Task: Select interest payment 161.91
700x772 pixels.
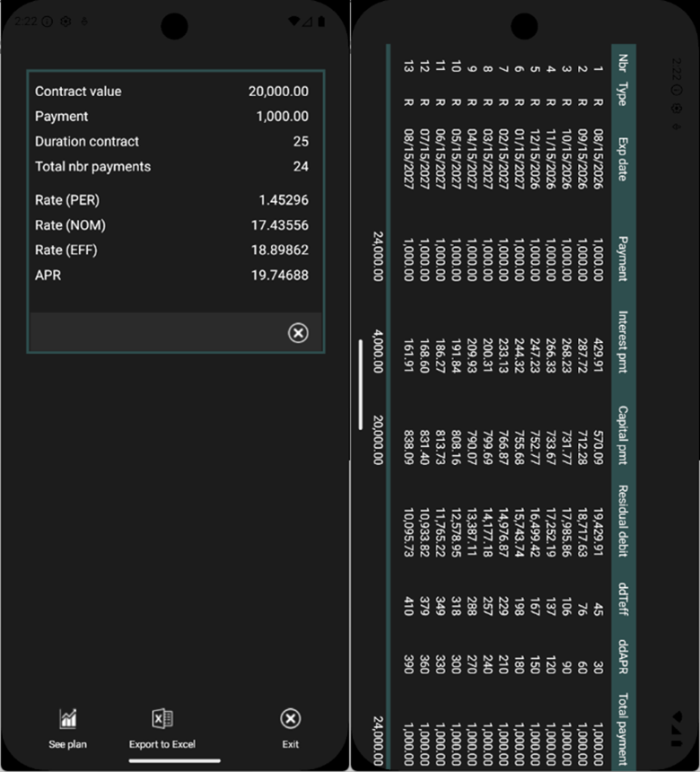Action: 408,355
